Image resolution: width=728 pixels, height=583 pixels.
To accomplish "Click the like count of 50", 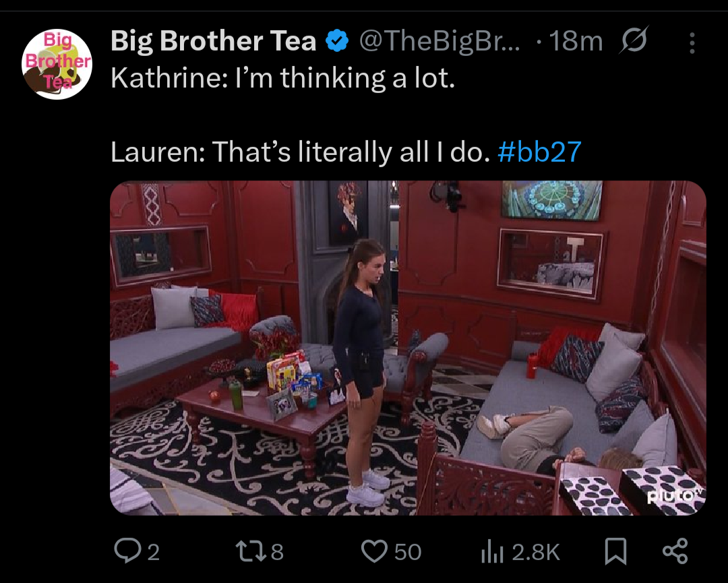I will [x=408, y=552].
